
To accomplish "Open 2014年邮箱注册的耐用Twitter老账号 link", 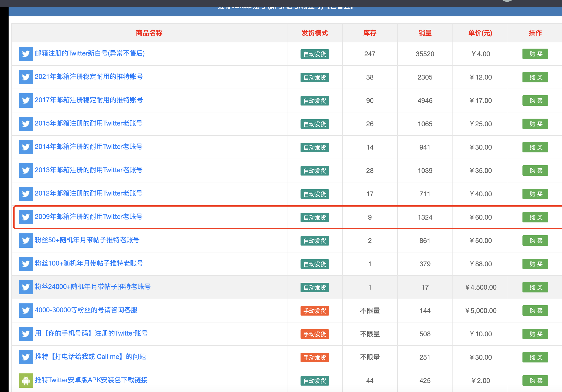I will click(88, 147).
